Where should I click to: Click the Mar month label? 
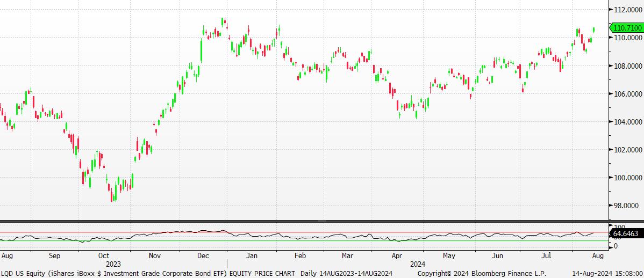[x=347, y=256]
